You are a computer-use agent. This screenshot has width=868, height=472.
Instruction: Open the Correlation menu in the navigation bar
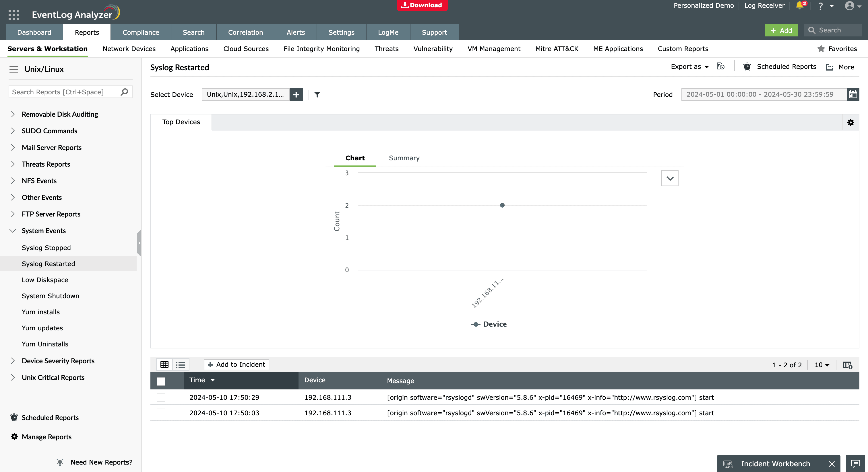pos(245,32)
